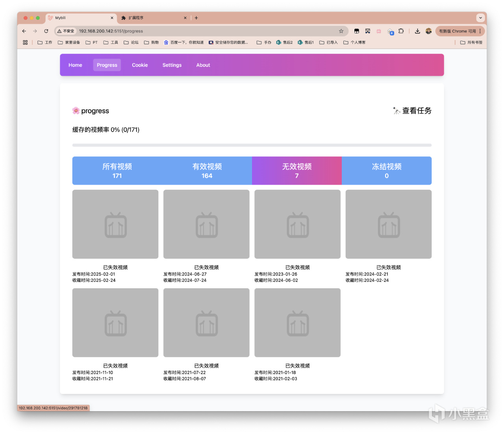Image resolution: width=504 pixels, height=434 pixels.
Task: Click the video cache progress bar
Action: click(x=252, y=145)
